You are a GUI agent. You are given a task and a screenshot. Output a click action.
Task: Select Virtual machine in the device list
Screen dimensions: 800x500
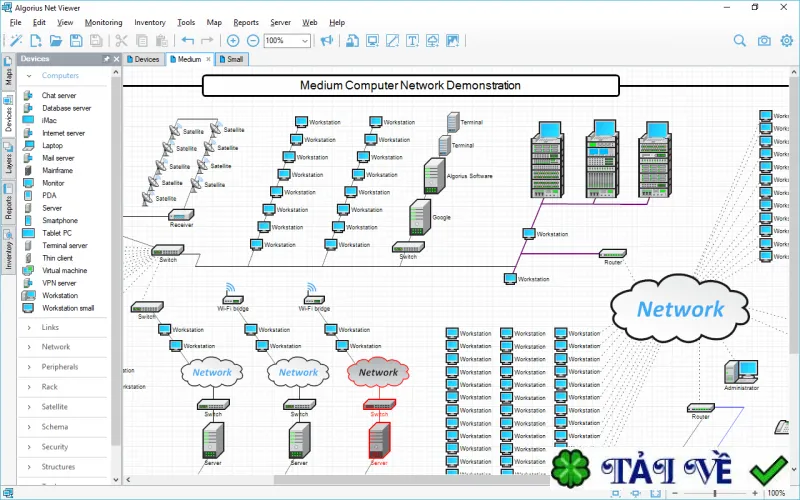pyautogui.click(x=64, y=270)
